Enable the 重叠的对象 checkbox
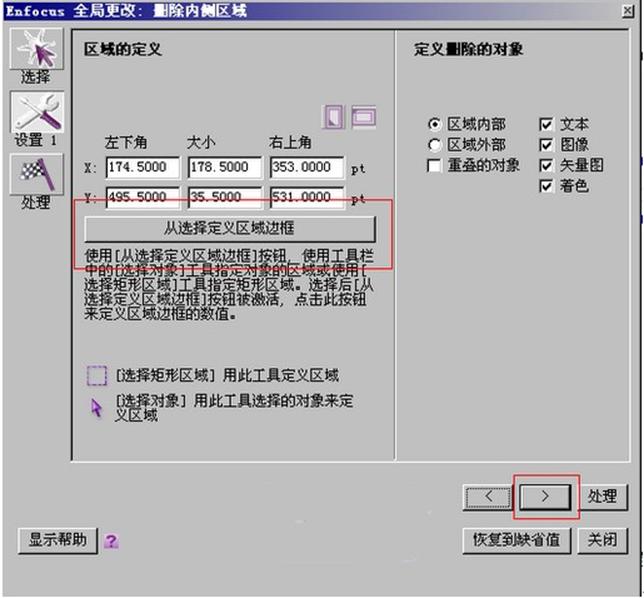Viewport: 644px width, 598px height. coord(434,166)
